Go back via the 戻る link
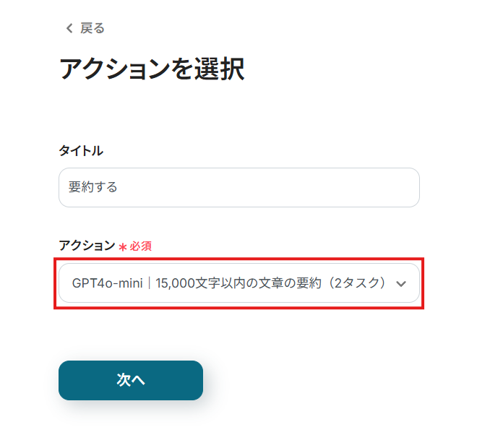The image size is (477, 448). (x=92, y=28)
